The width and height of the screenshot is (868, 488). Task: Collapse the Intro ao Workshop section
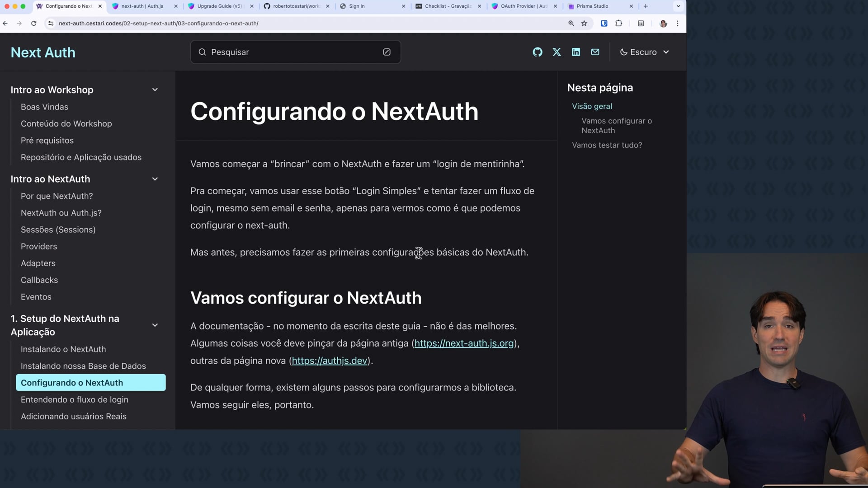(x=155, y=89)
